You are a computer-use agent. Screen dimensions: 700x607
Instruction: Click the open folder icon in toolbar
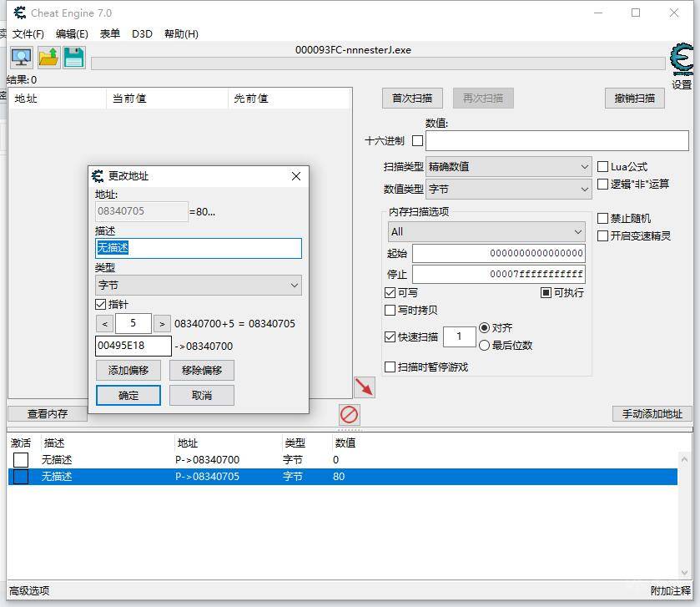[48, 58]
